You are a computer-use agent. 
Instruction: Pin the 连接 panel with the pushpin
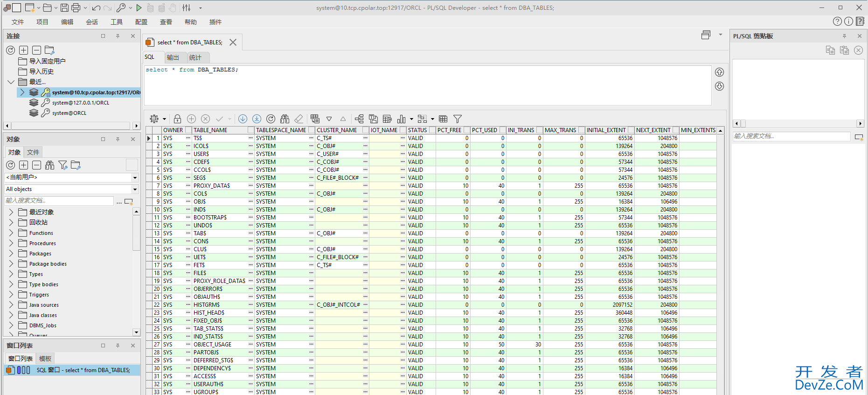point(118,36)
